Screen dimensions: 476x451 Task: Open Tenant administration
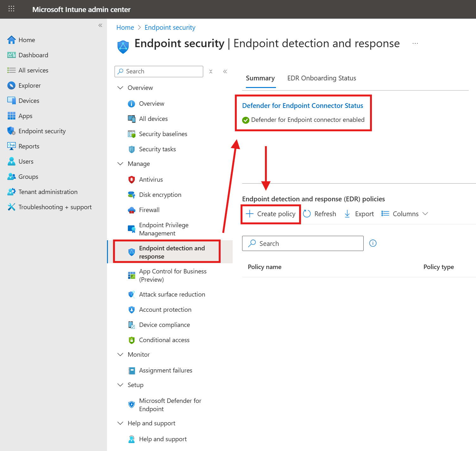48,192
